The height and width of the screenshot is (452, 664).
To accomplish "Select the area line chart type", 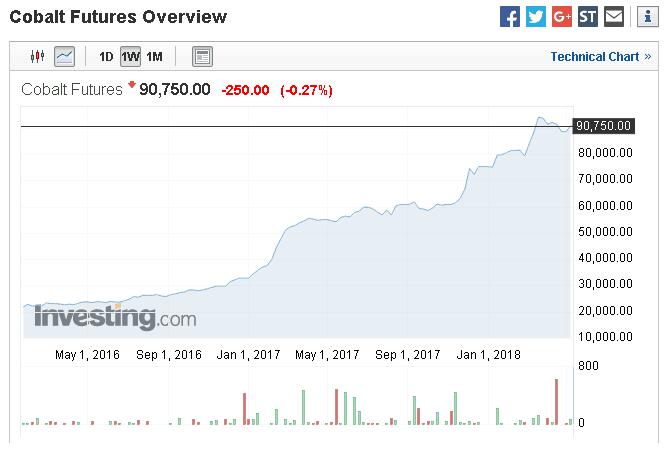I will click(x=64, y=57).
